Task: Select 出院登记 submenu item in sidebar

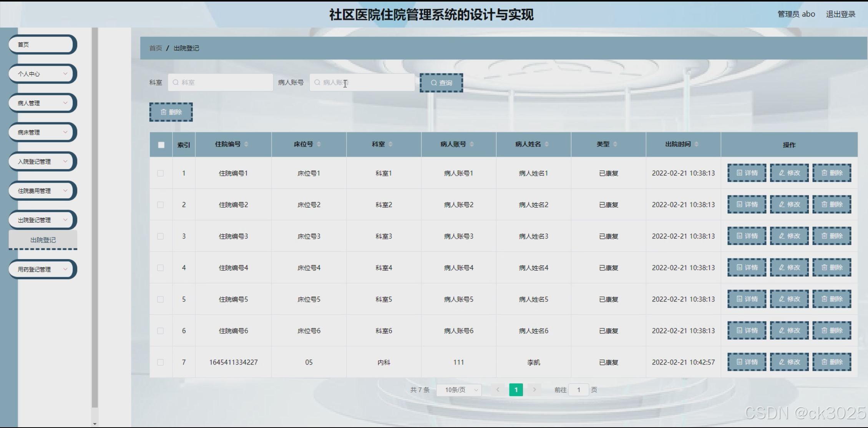Action: (x=43, y=240)
